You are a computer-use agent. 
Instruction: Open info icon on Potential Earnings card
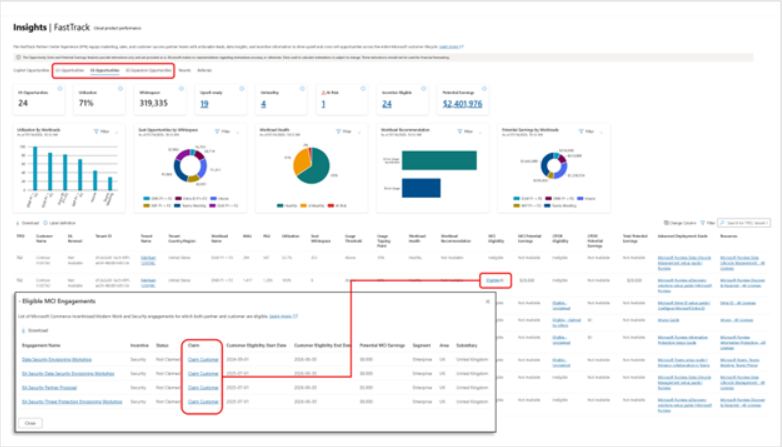coord(484,88)
